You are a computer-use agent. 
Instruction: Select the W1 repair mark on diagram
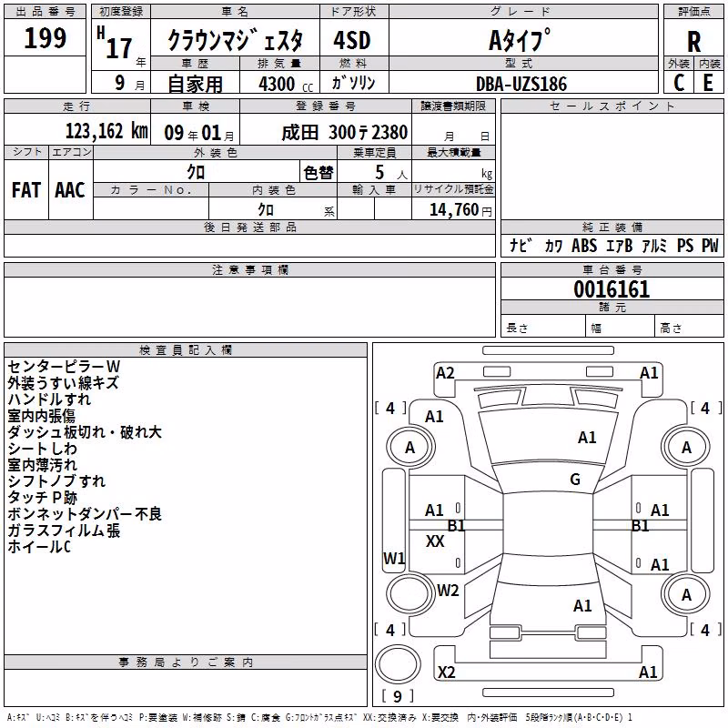[394, 559]
